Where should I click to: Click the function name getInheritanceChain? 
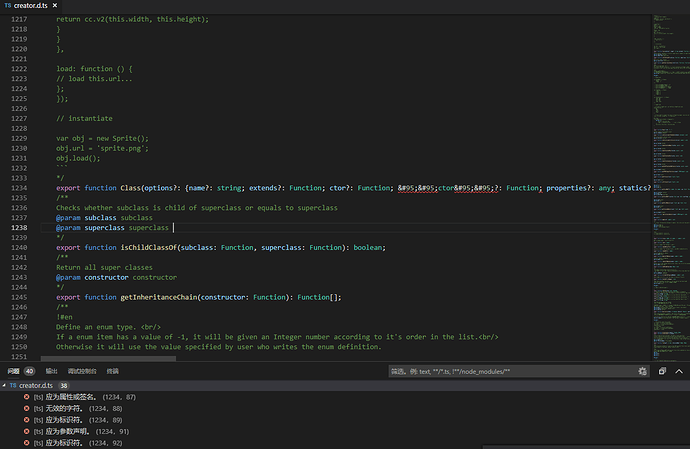point(159,297)
